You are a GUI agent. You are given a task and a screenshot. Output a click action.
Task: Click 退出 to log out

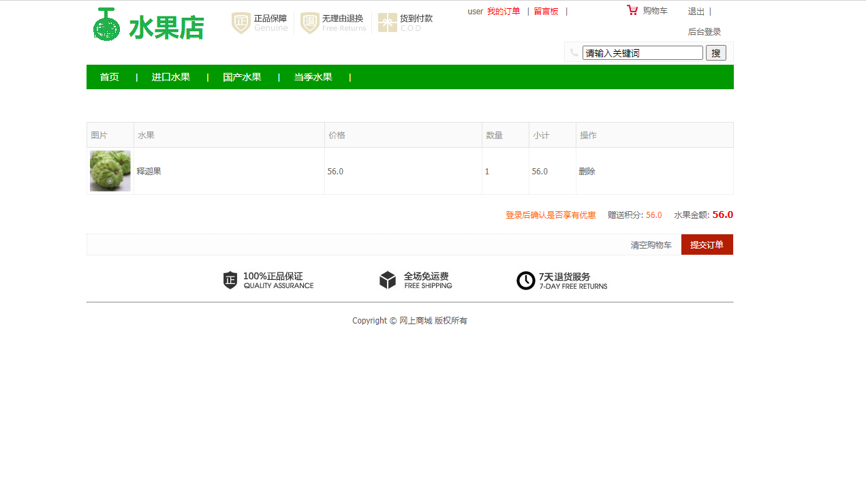point(696,12)
